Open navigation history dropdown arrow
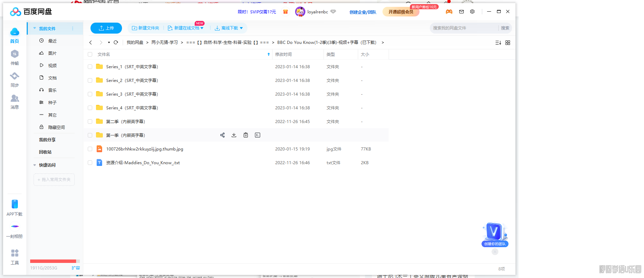 [109, 43]
